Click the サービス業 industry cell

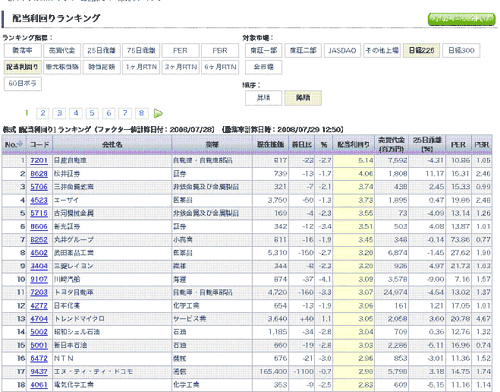[x=189, y=319]
